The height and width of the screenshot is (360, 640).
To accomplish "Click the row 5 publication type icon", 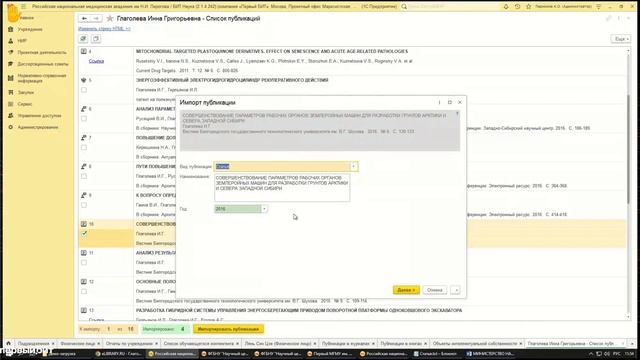I will [x=84, y=80].
